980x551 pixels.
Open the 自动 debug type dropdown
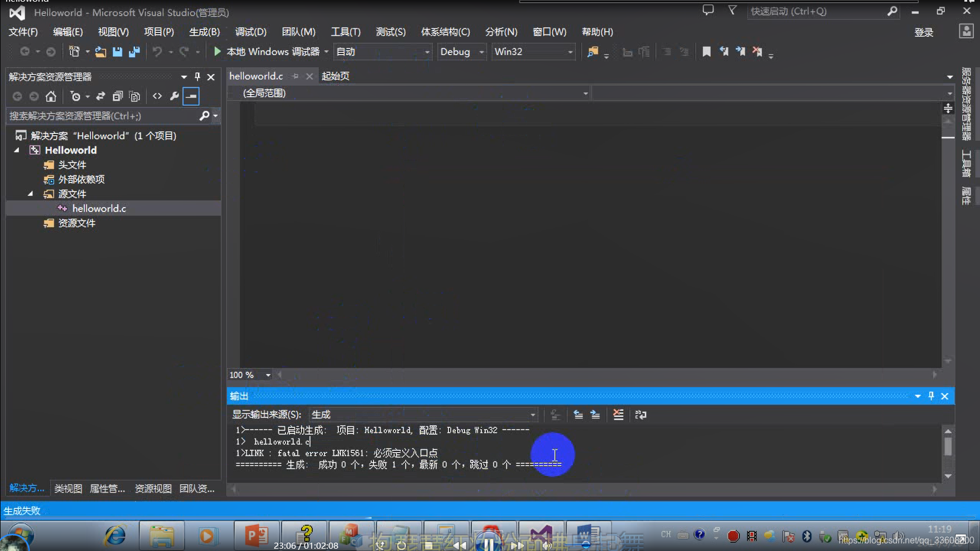383,52
